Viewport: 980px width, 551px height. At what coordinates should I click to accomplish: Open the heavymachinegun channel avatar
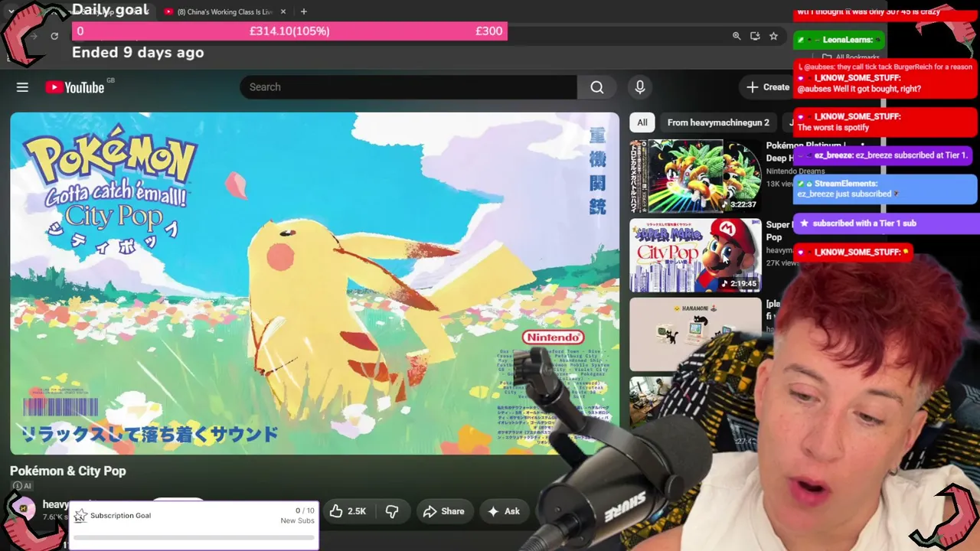pos(24,508)
